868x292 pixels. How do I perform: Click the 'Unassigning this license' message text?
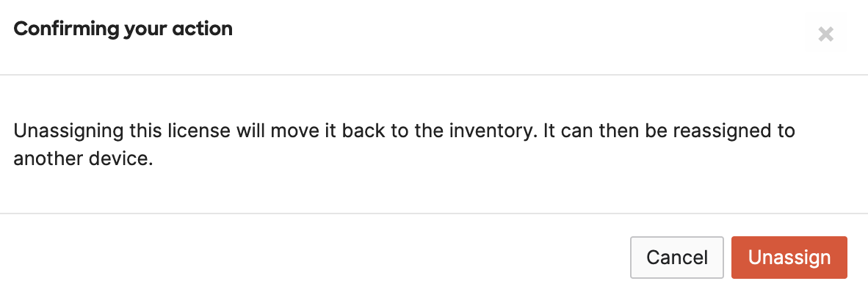tap(404, 145)
